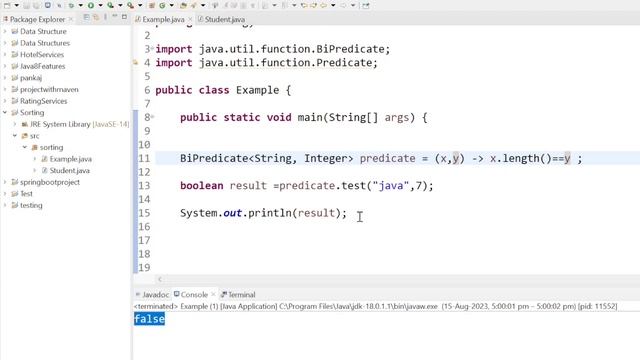Select the pankaj project
This screenshot has width=640, height=360.
click(x=31, y=78)
